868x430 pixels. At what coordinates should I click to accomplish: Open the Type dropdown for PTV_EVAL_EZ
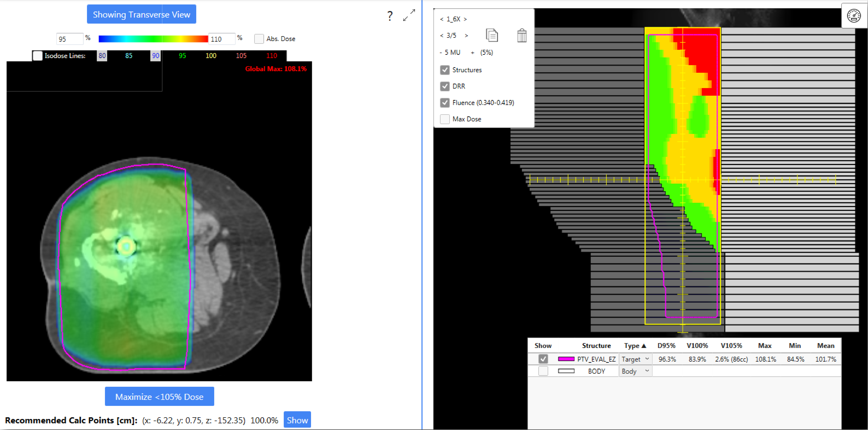click(x=635, y=359)
